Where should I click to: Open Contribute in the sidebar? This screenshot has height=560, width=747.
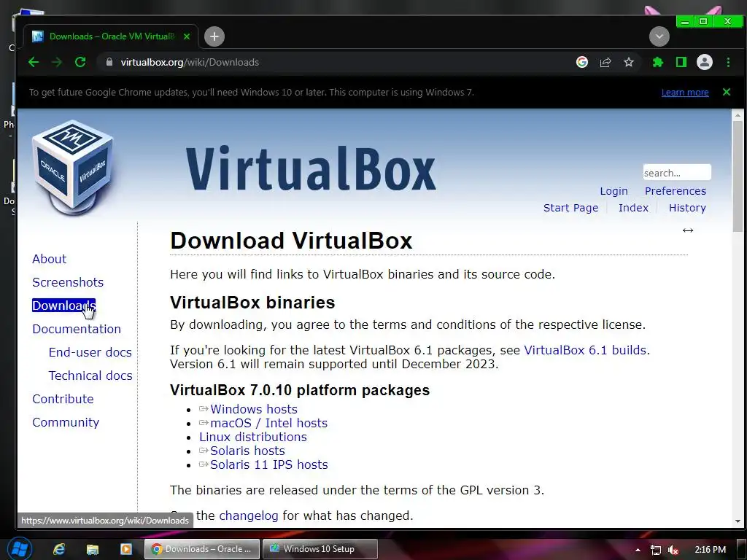pos(63,399)
